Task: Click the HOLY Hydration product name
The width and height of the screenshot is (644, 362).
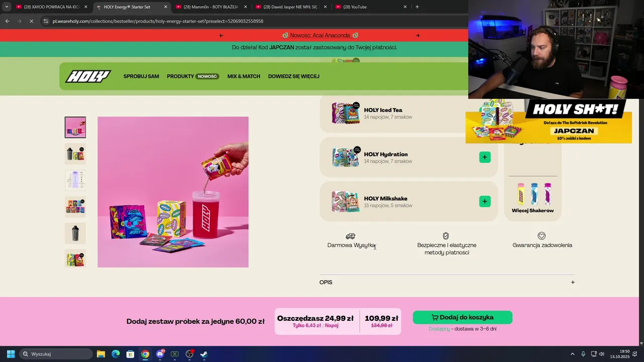Action: click(x=386, y=154)
